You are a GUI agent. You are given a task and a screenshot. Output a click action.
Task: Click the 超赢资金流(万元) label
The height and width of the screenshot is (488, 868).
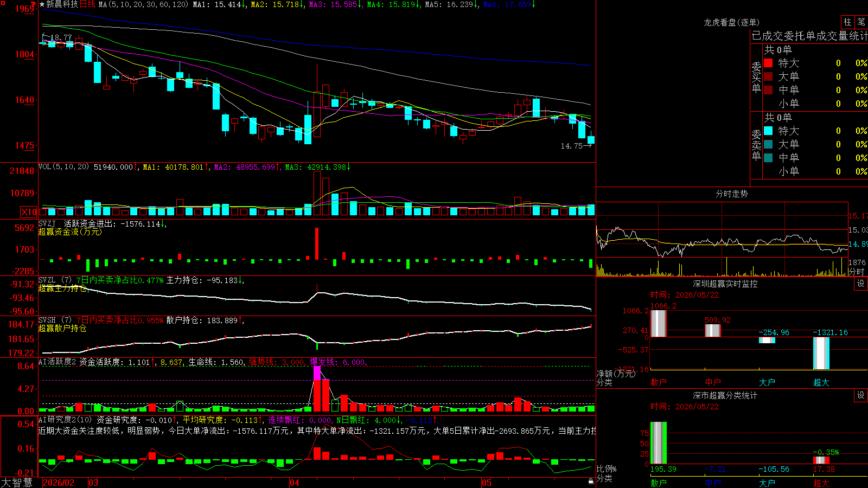coord(70,232)
